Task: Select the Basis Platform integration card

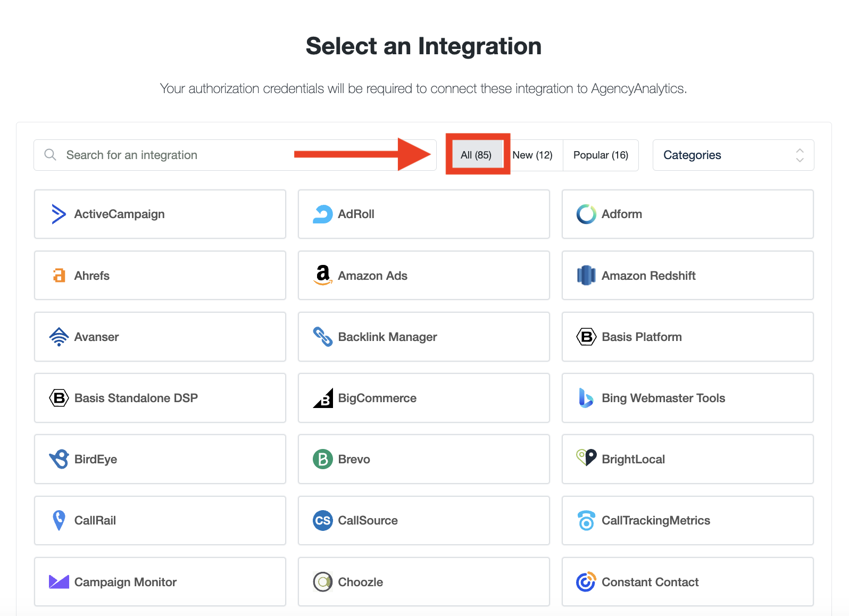Action: tap(688, 337)
